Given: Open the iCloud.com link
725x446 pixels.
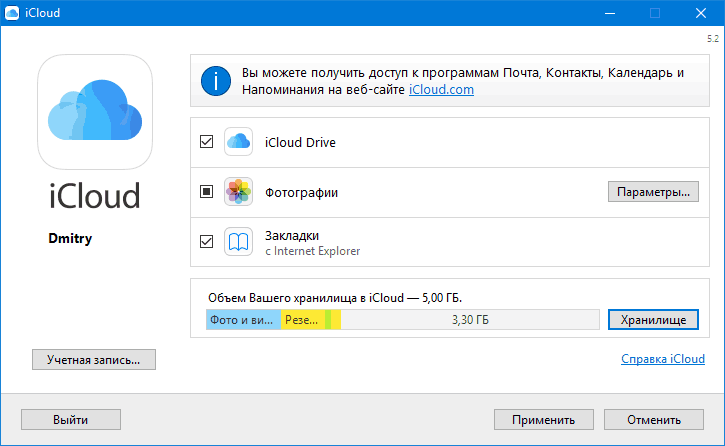Looking at the screenshot, I should 441,90.
